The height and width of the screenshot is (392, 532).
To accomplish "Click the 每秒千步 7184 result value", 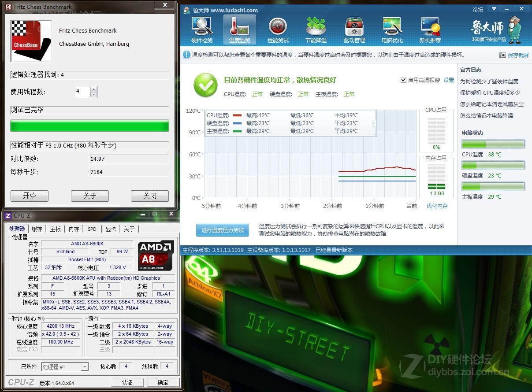I will [x=129, y=172].
